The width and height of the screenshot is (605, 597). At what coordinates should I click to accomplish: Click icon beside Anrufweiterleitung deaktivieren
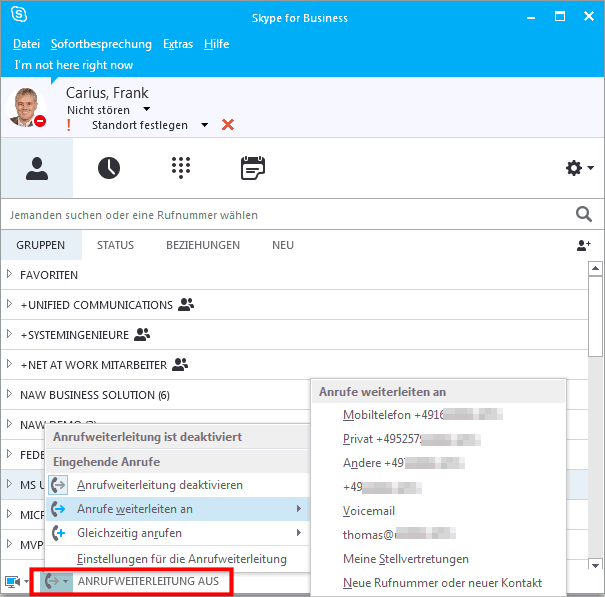tap(58, 485)
